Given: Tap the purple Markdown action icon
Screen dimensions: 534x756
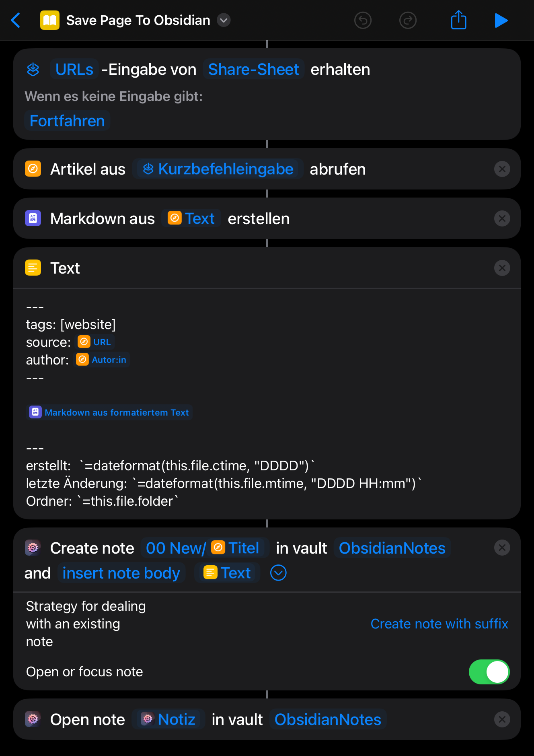Looking at the screenshot, I should [x=33, y=218].
